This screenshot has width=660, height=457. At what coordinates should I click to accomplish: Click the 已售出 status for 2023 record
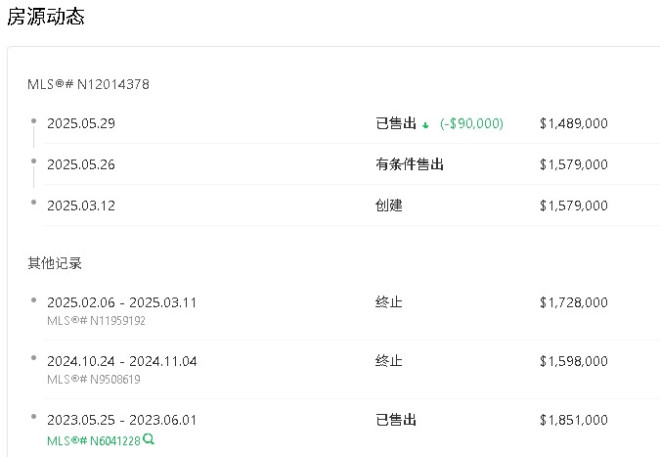coord(395,421)
